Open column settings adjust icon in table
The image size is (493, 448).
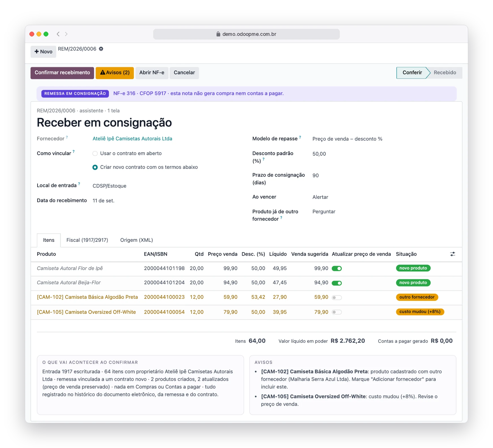[x=453, y=254]
